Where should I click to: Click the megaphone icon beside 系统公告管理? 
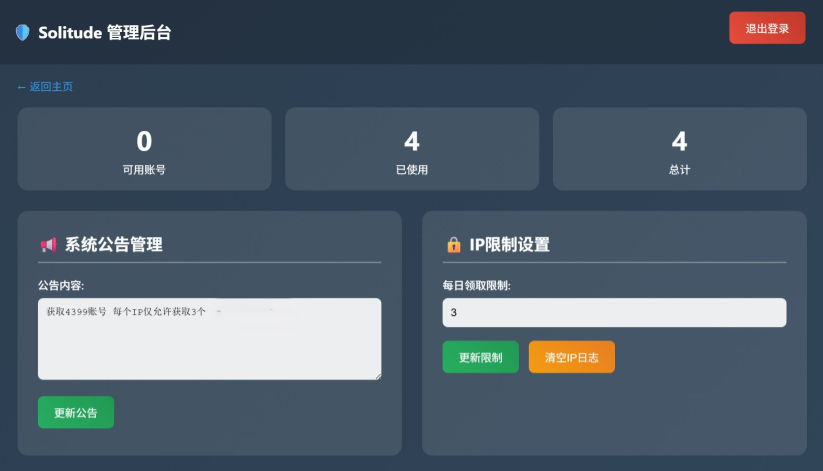pyautogui.click(x=48, y=244)
